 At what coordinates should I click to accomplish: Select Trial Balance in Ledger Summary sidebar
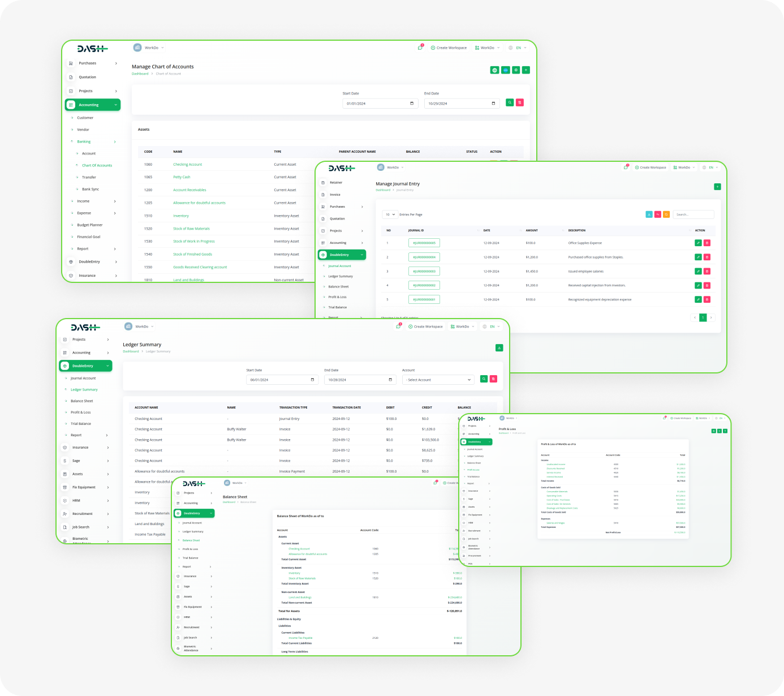[x=81, y=424]
